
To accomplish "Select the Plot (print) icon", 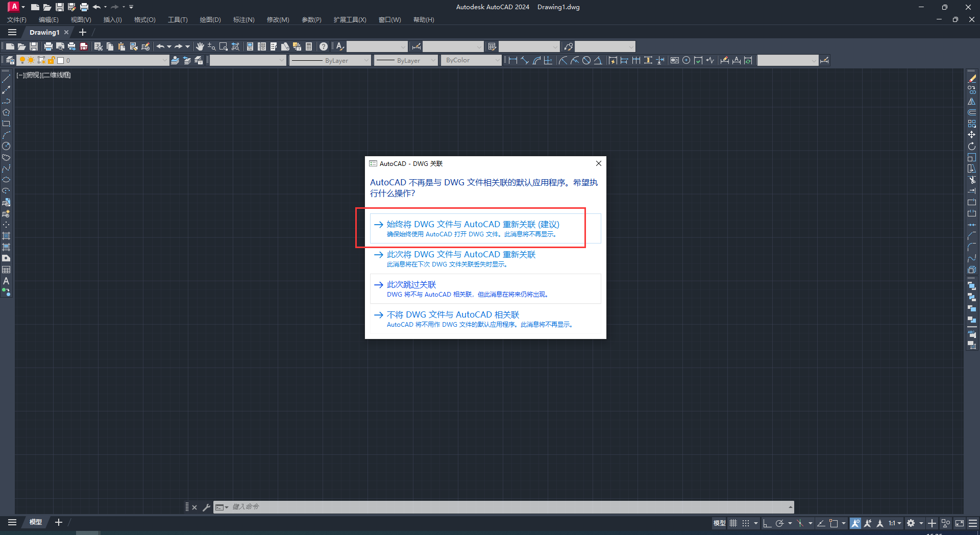I will tap(47, 46).
